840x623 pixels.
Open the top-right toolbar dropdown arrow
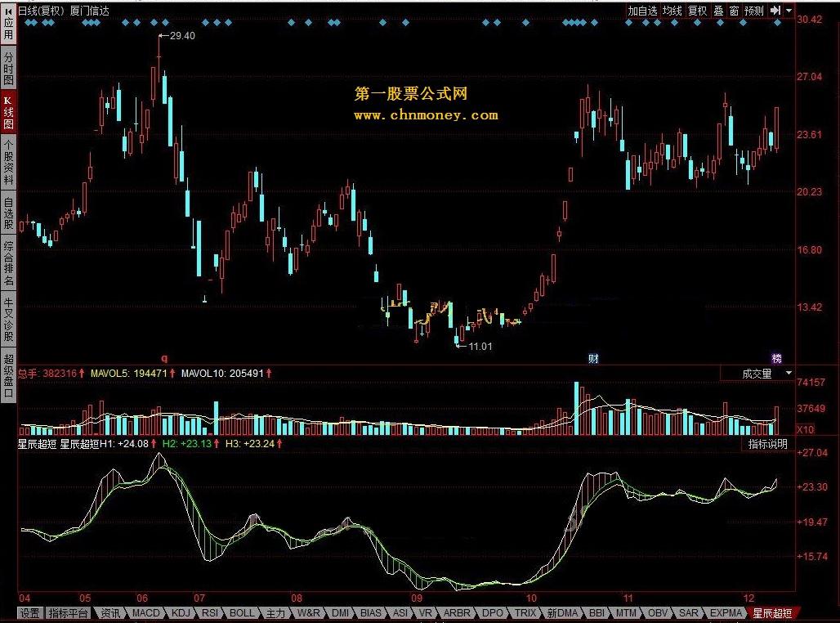tap(789, 10)
